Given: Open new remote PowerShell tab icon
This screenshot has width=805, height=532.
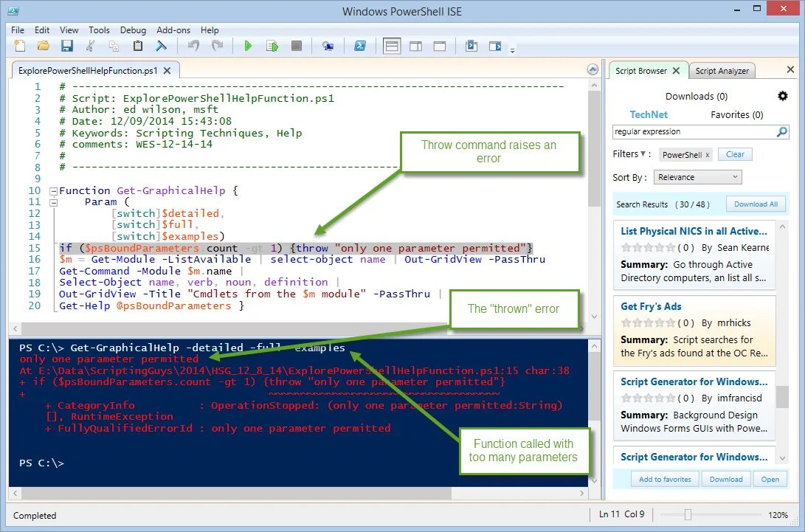Looking at the screenshot, I should (x=328, y=46).
